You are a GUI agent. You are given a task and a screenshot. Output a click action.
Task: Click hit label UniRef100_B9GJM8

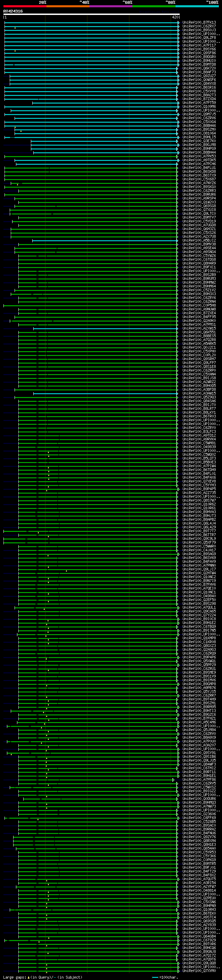pos(199,145)
